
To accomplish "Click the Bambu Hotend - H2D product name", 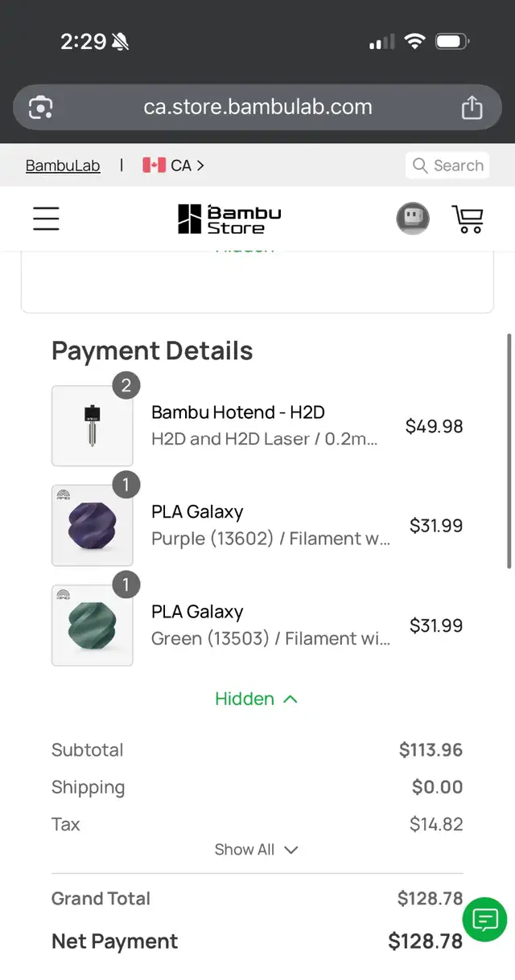I will coord(237,412).
